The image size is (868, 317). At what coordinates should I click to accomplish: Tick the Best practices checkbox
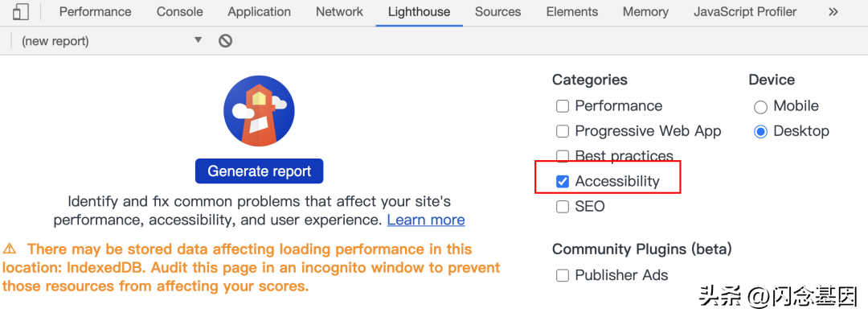pyautogui.click(x=563, y=156)
